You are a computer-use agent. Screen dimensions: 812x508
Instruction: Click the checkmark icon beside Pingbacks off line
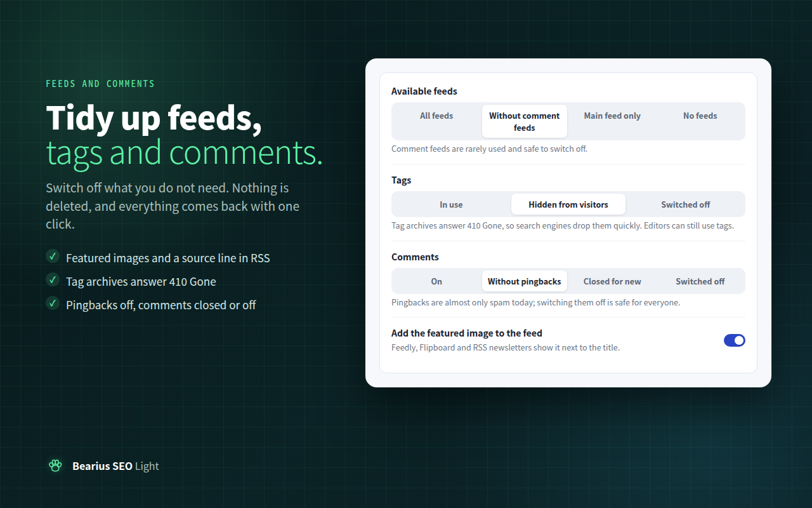(53, 303)
